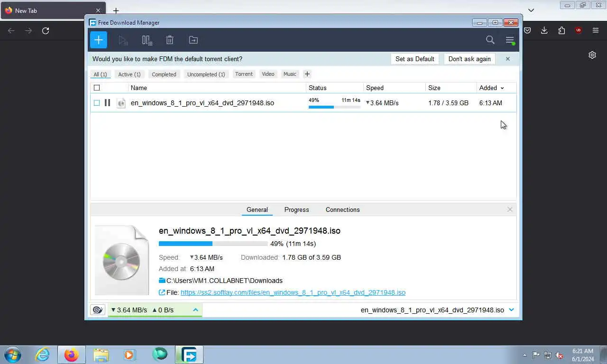Click the iso filename in list row
Viewport: 607px width, 364px height.
pyautogui.click(x=202, y=103)
